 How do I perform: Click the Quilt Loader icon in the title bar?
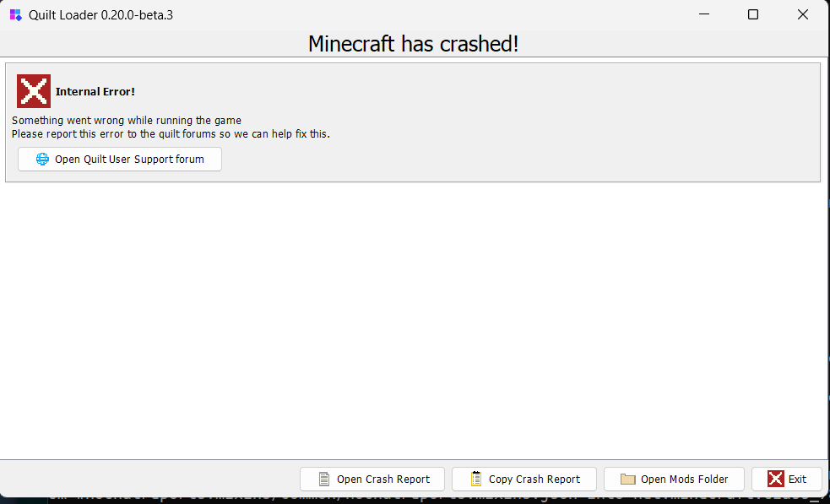pyautogui.click(x=14, y=14)
